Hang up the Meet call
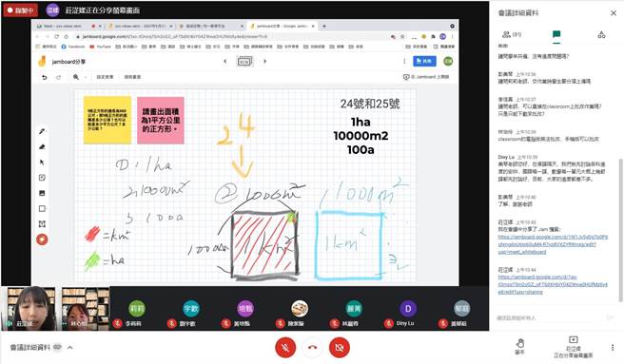The width and height of the screenshot is (624, 364). [312, 348]
